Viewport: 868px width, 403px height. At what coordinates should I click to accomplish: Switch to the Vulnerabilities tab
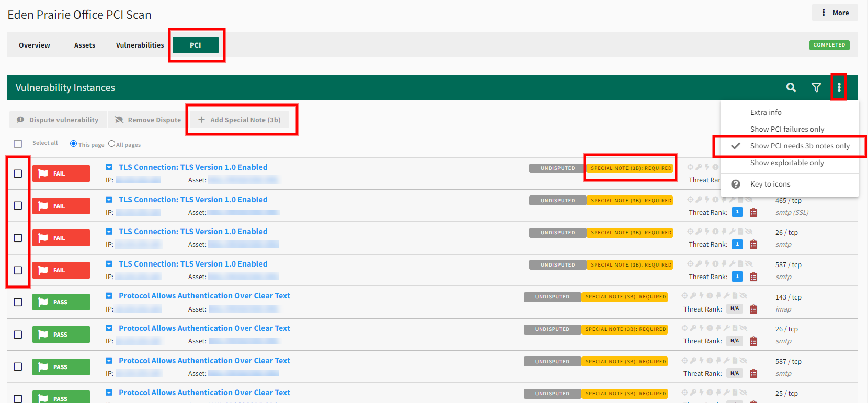click(x=140, y=45)
